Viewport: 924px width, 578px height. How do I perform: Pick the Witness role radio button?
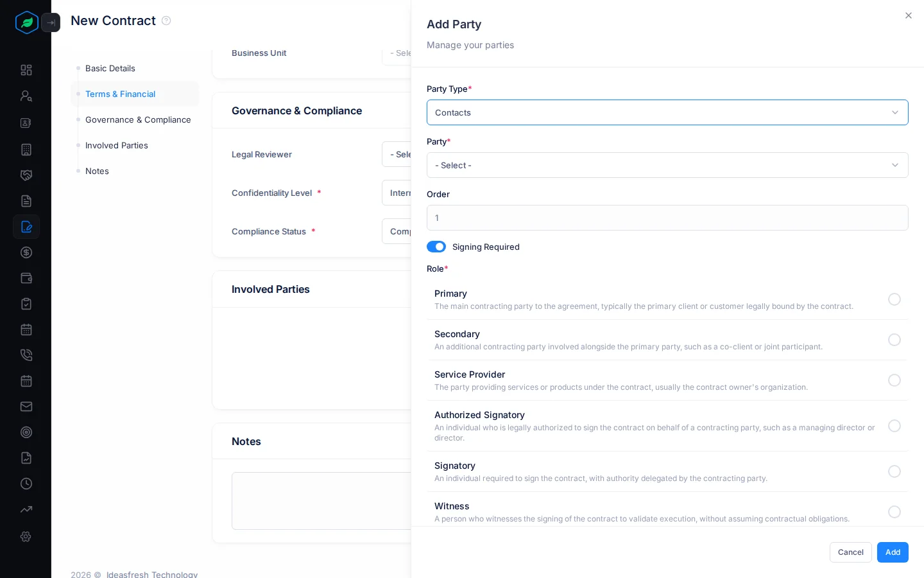coord(894,512)
